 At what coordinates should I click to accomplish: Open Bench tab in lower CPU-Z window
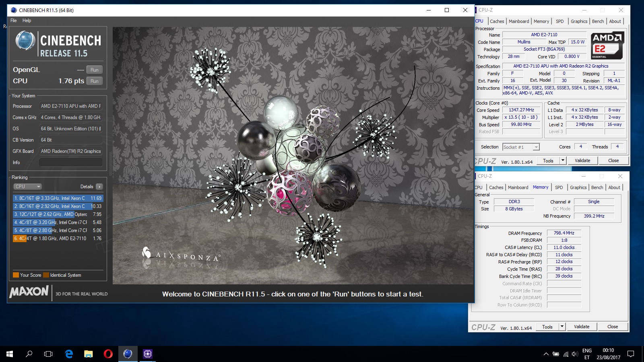597,187
